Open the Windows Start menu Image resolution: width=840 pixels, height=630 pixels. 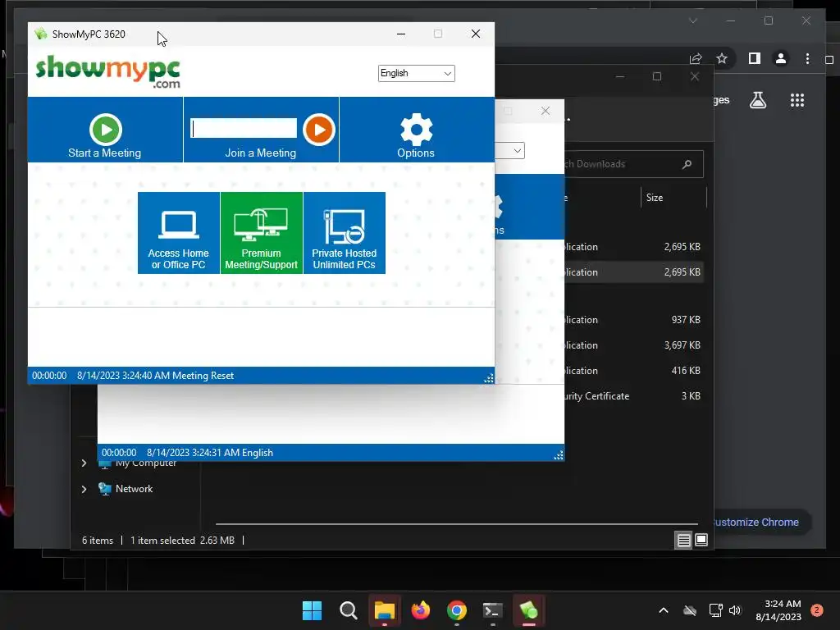coord(312,610)
